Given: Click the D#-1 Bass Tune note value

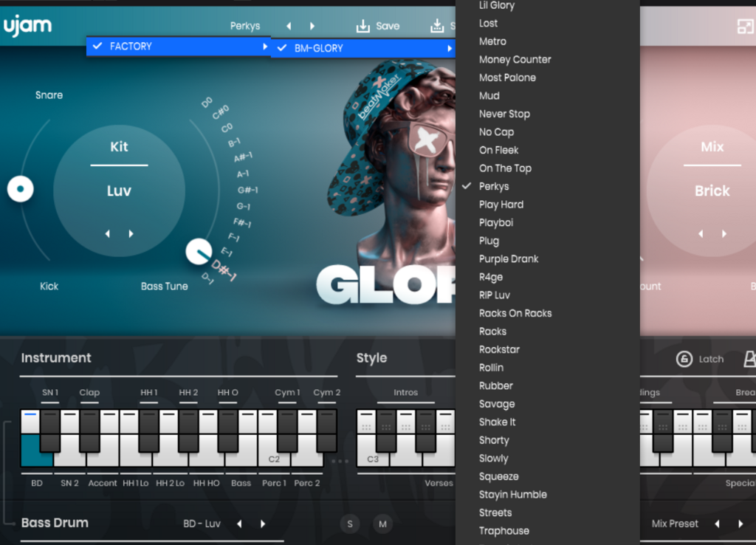Looking at the screenshot, I should click(x=224, y=270).
